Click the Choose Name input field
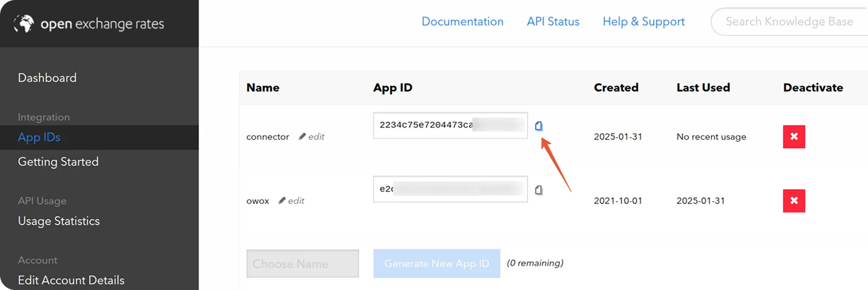868x290 pixels. [302, 264]
